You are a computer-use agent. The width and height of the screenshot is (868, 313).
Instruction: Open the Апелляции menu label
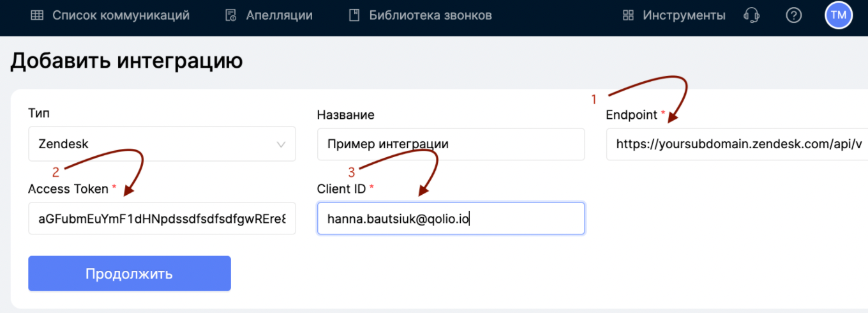pyautogui.click(x=280, y=15)
